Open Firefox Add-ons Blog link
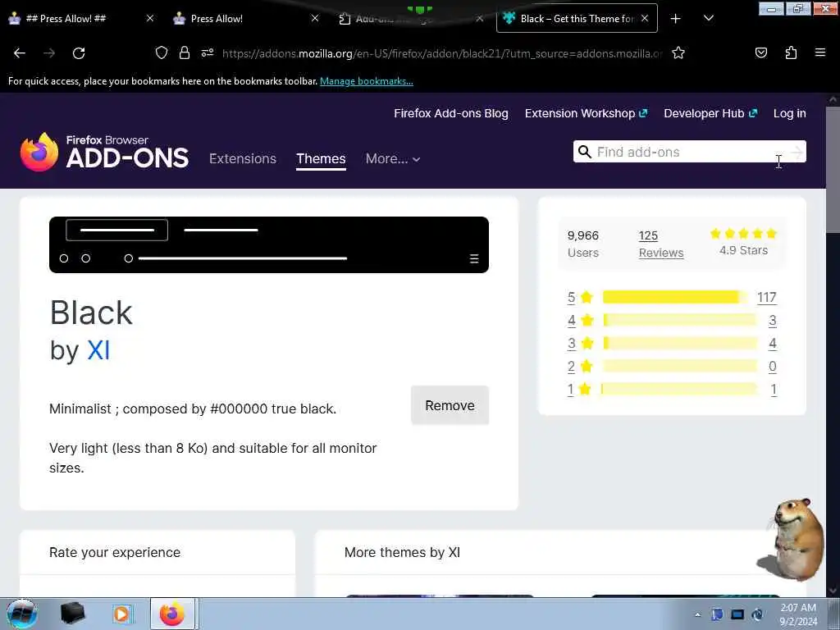 point(451,113)
